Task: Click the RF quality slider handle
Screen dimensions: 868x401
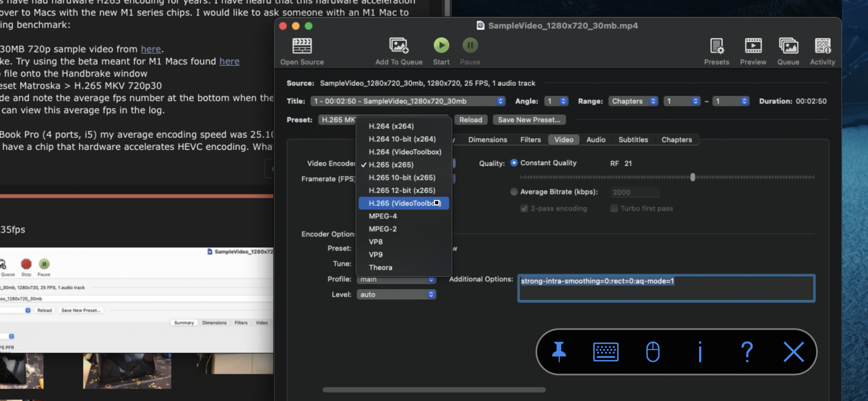Action: 693,177
